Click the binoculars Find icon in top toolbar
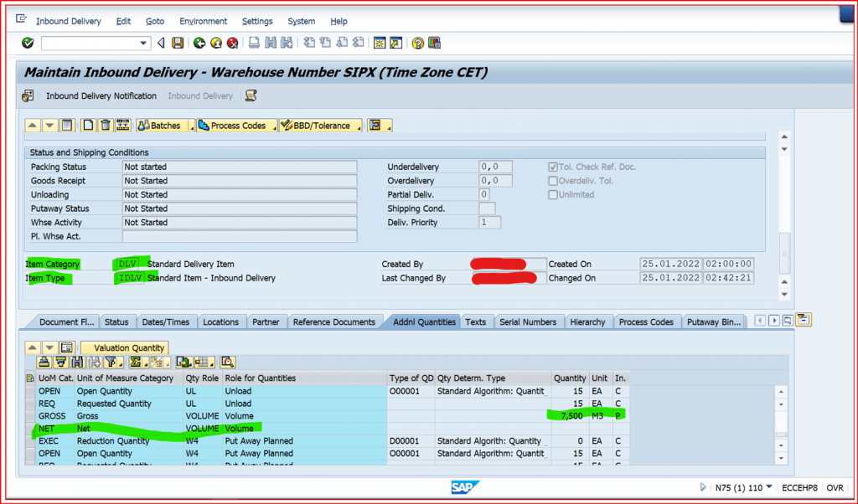The image size is (858, 504). pyautogui.click(x=271, y=43)
